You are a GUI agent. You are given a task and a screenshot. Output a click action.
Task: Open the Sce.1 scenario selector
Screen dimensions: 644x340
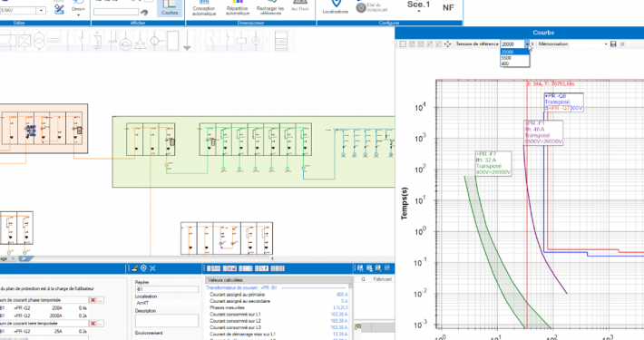[x=418, y=5]
